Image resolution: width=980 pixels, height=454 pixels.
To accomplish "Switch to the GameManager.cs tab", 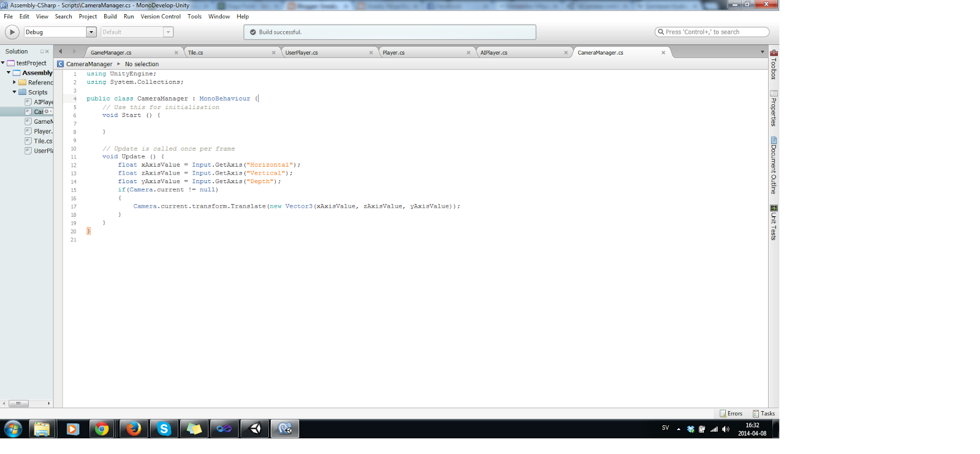I will [111, 53].
